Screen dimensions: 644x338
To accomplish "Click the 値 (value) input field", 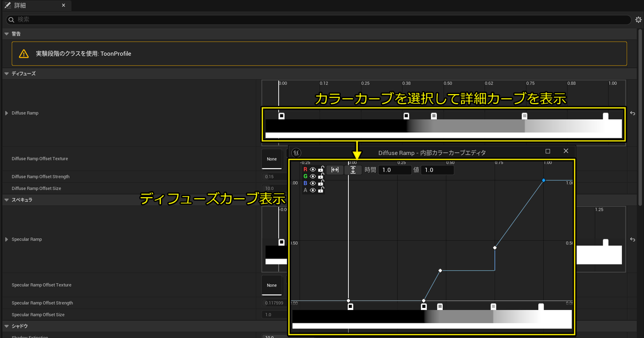I will [438, 170].
